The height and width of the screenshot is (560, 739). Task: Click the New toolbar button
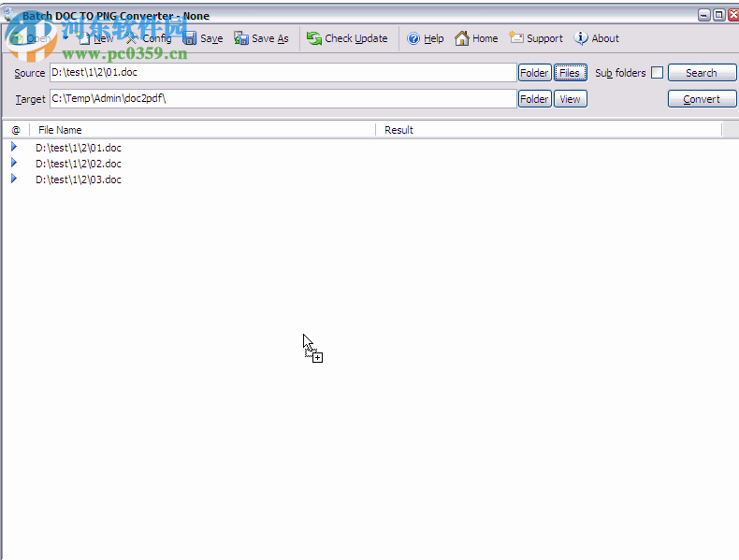click(96, 38)
